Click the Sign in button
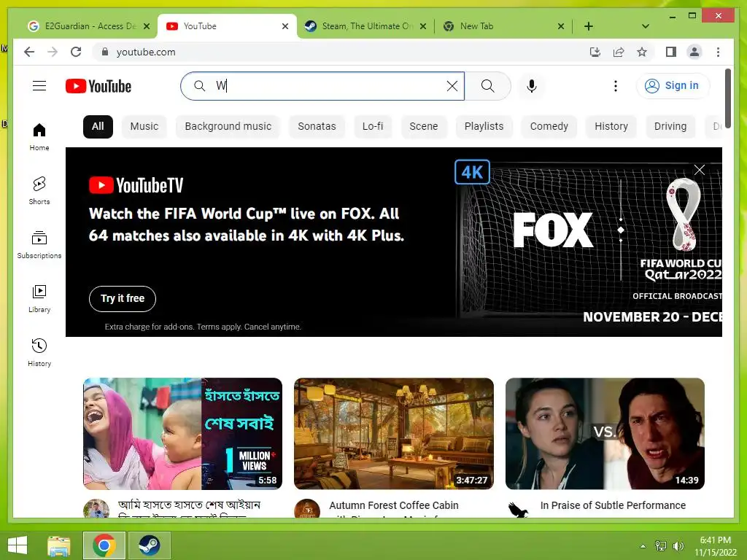 [x=672, y=86]
